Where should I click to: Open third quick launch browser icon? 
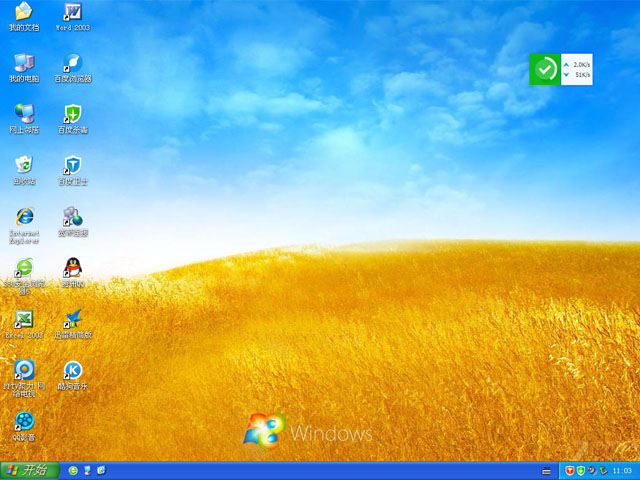(102, 471)
